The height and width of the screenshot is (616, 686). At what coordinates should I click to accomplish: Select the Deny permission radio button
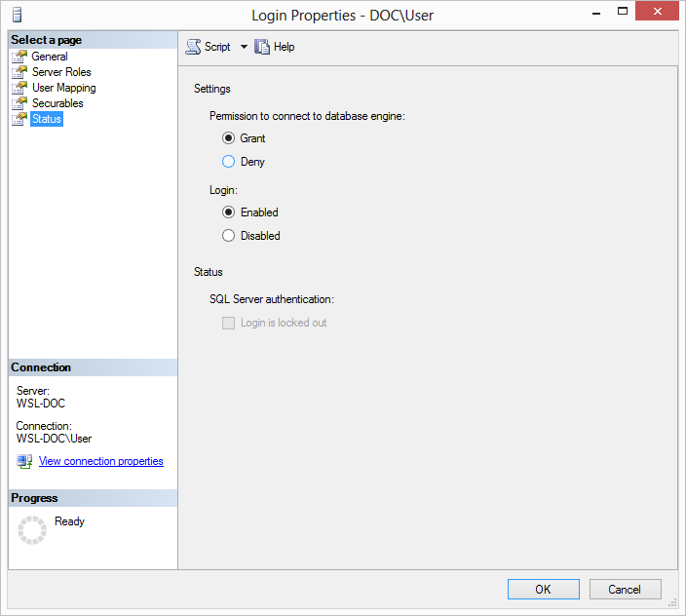[228, 162]
